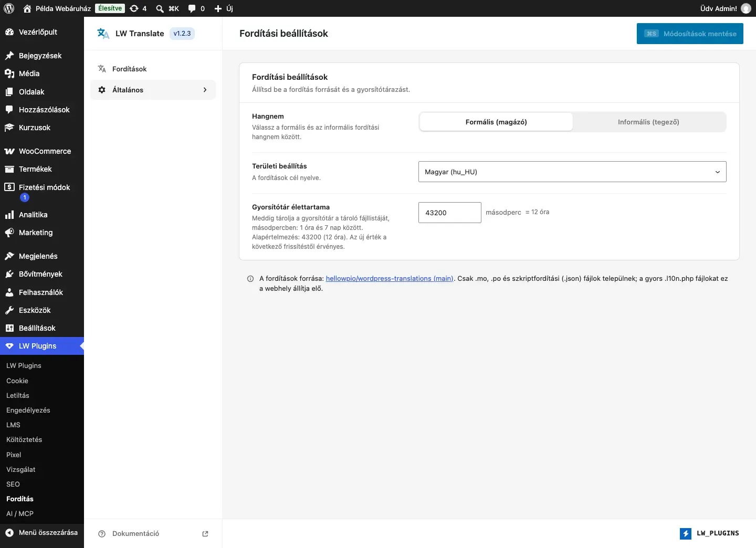Image resolution: width=756 pixels, height=548 pixels.
Task: Open the Magyar (hu_HU) locale dropdown
Action: click(x=572, y=172)
